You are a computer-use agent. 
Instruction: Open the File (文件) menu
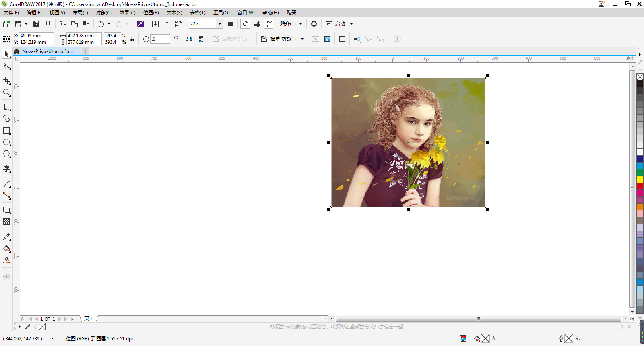[11, 13]
